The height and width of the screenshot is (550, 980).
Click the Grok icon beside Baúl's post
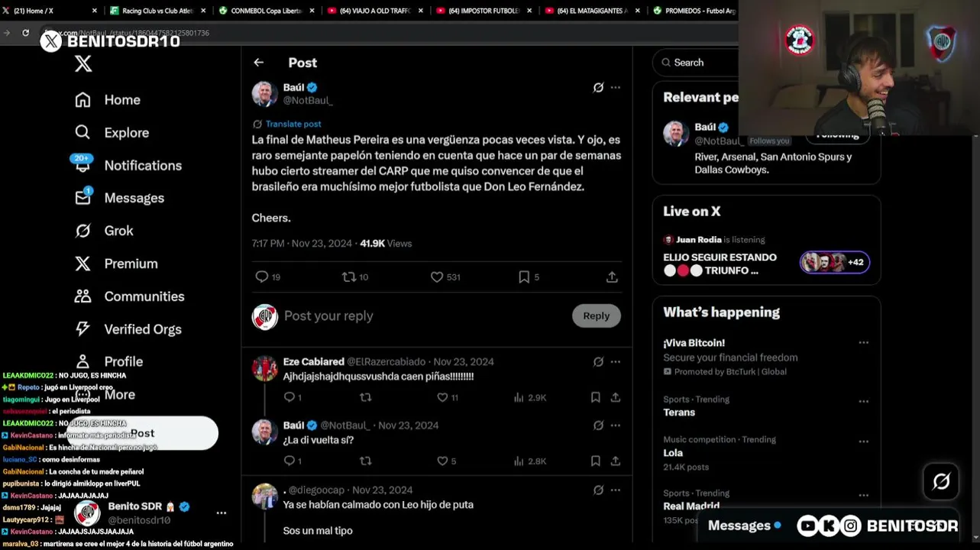coord(598,88)
